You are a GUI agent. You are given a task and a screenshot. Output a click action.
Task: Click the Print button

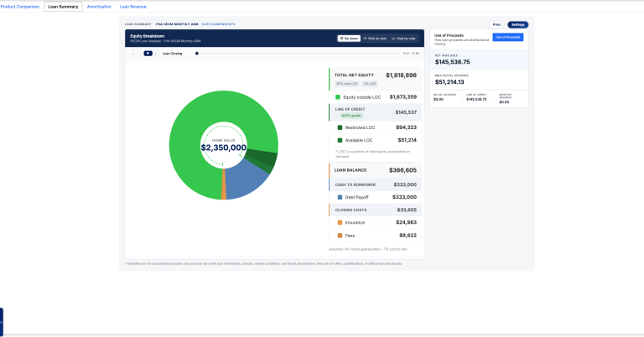tap(496, 24)
